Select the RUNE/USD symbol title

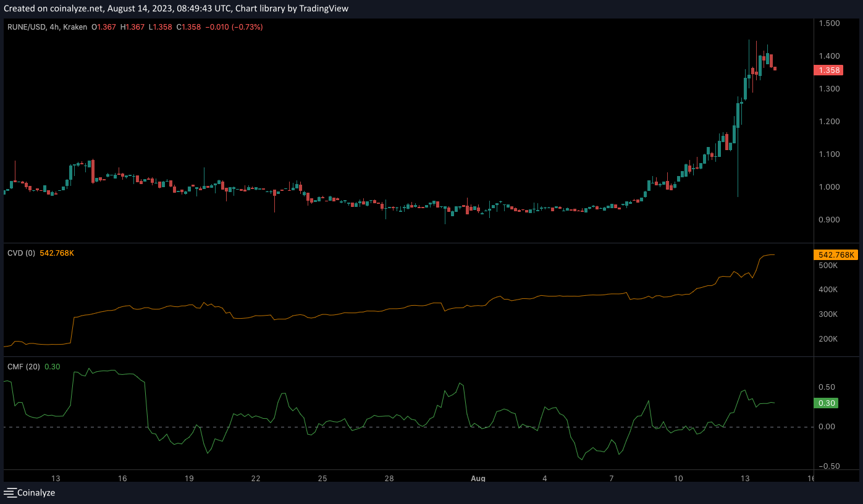pyautogui.click(x=28, y=27)
